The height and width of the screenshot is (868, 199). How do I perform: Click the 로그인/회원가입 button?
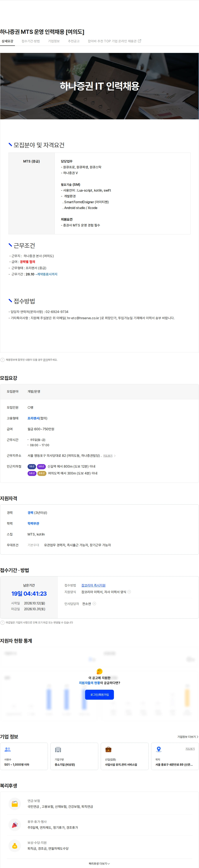click(x=99, y=695)
